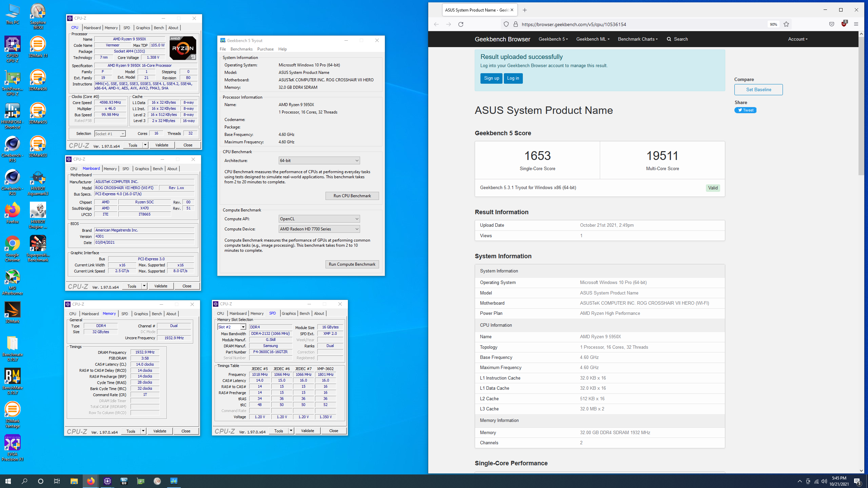Click Validate in SPD CPU-Z window
The height and width of the screenshot is (488, 868).
tap(308, 431)
